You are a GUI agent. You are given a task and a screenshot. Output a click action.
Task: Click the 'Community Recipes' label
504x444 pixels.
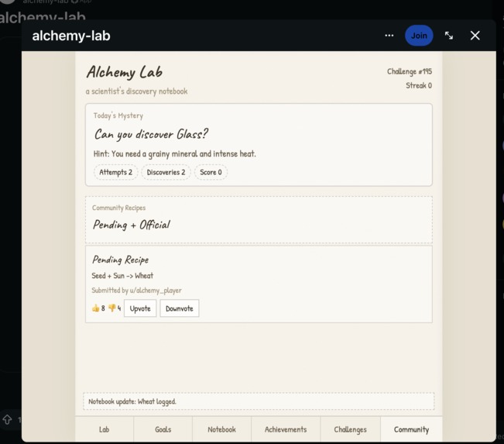(x=119, y=208)
